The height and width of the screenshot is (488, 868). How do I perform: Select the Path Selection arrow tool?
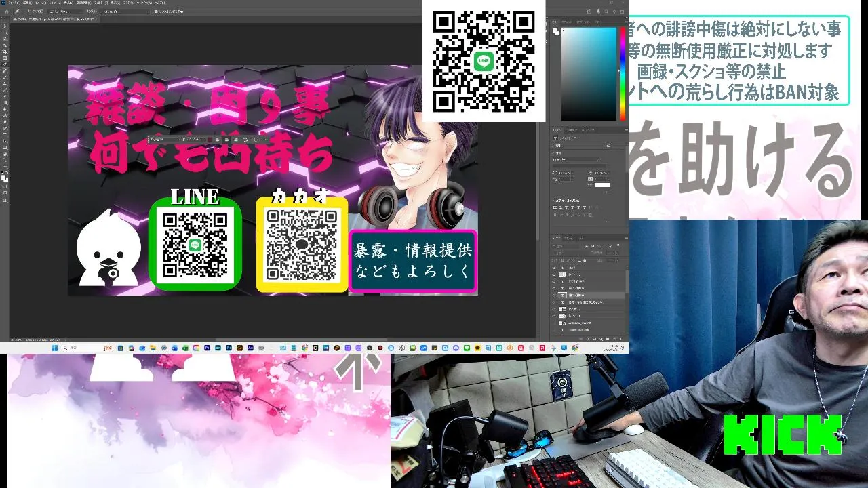(5, 141)
